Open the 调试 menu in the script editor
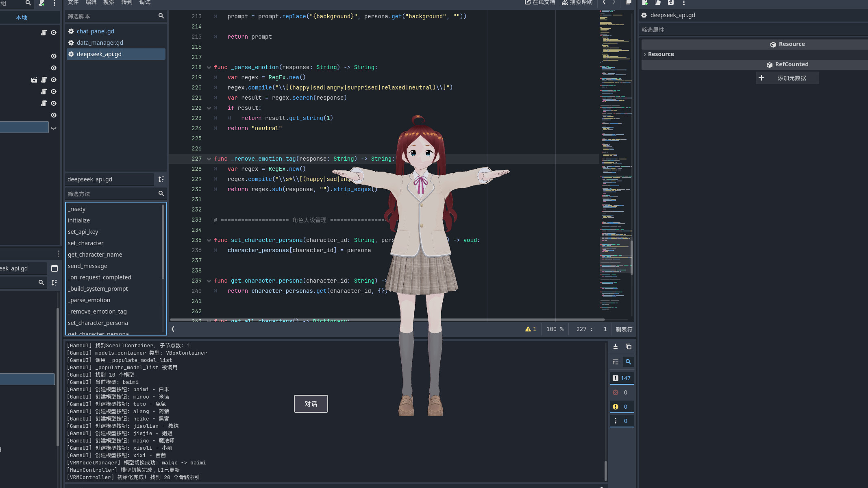868x488 pixels. coord(144,3)
